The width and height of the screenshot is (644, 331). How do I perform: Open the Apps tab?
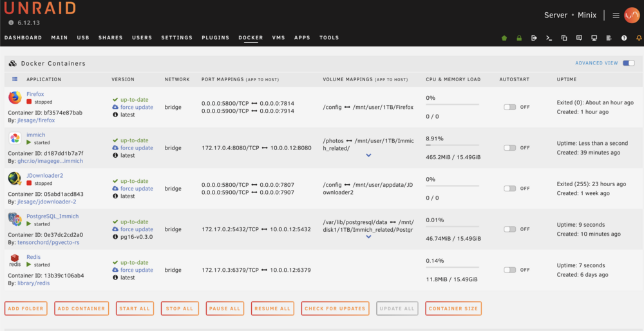click(302, 37)
